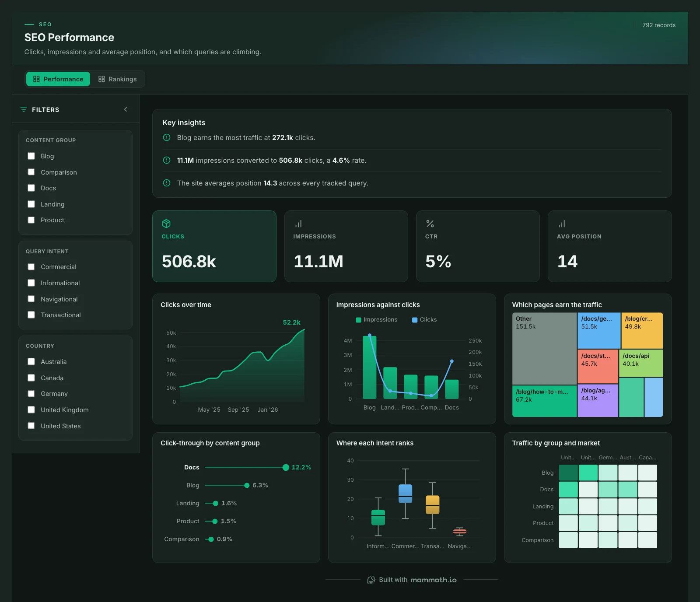Select the CTR 5% metric card

point(478,246)
